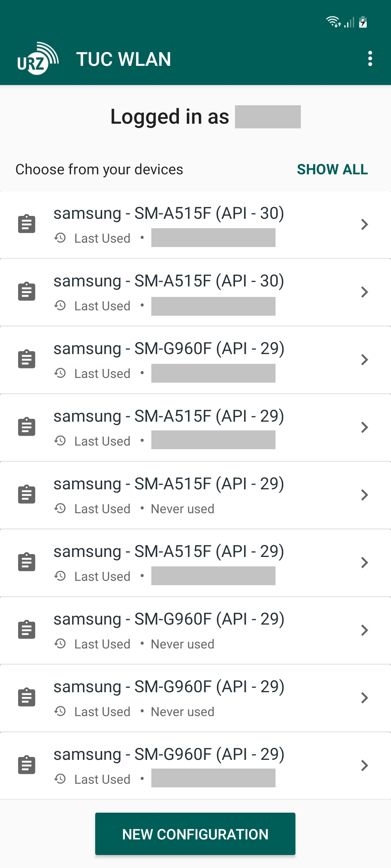
Task: Open the three-dot overflow menu
Action: 370,59
